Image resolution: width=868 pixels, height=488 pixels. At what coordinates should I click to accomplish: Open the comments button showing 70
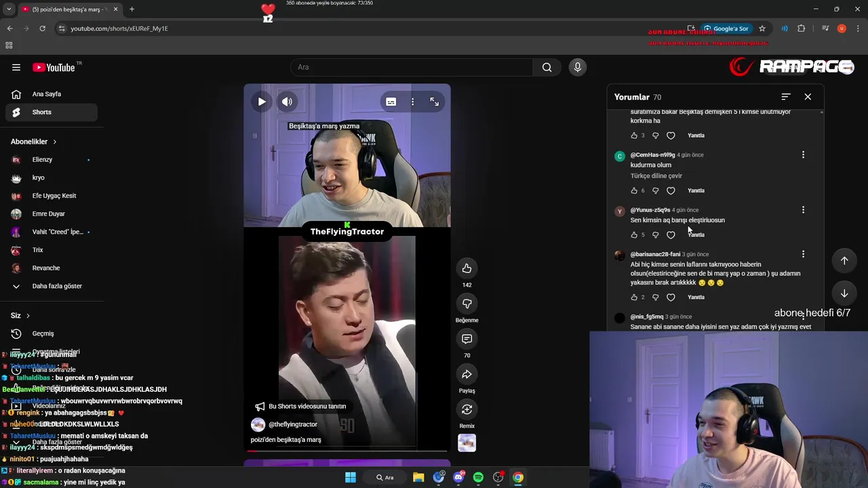click(x=467, y=339)
